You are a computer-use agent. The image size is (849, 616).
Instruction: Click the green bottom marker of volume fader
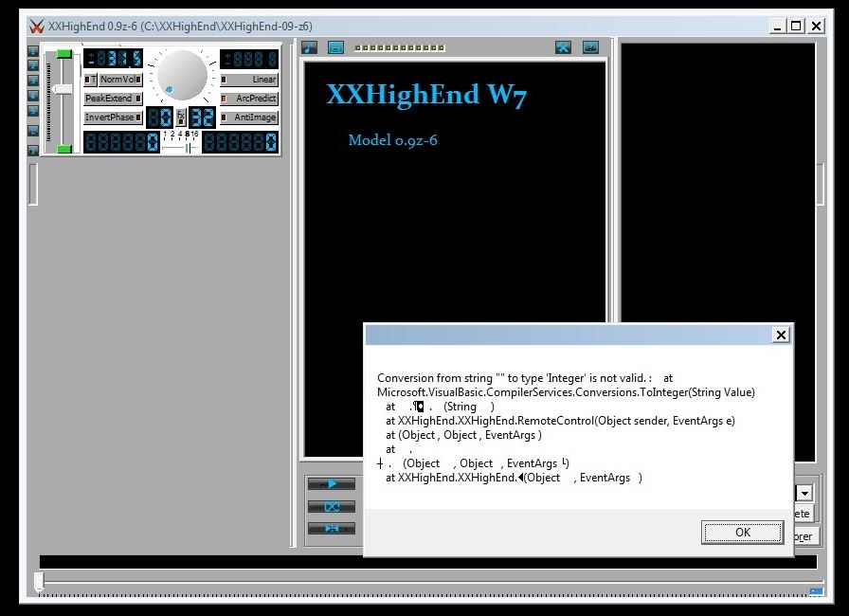point(63,149)
